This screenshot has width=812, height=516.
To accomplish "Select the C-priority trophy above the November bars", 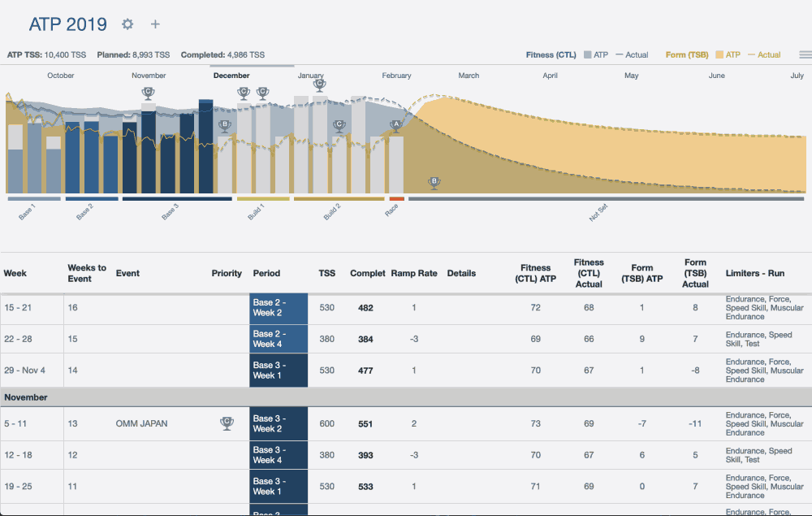I will coord(148,93).
